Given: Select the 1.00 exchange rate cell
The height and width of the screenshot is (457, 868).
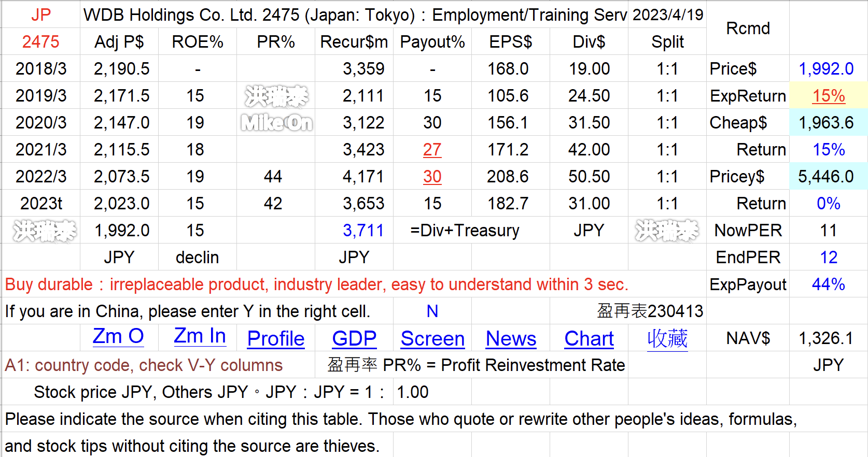Looking at the screenshot, I should click(x=432, y=392).
